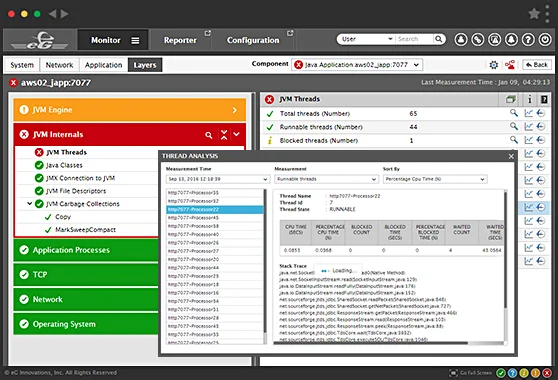Open the Measurement Runnable threads dropdown

tap(326, 179)
